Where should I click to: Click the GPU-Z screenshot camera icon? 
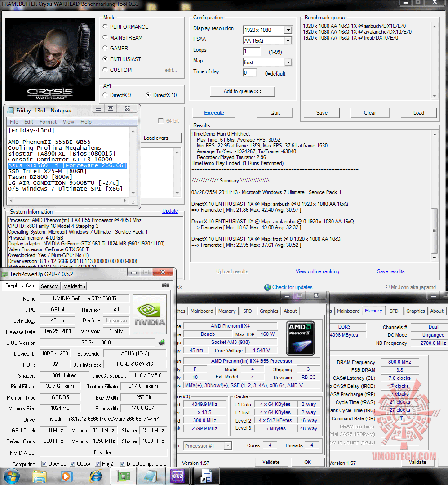(165, 285)
